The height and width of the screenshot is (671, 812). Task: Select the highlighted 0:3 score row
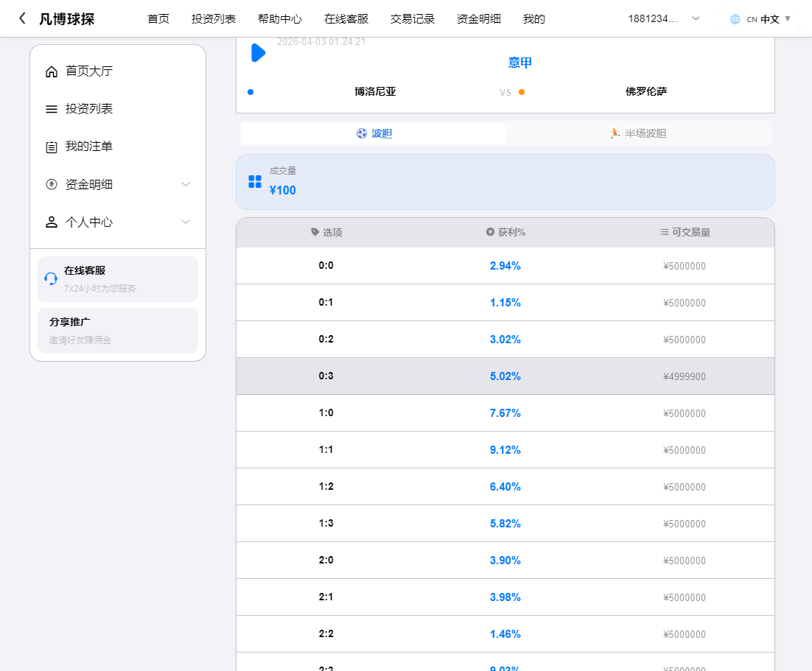505,376
